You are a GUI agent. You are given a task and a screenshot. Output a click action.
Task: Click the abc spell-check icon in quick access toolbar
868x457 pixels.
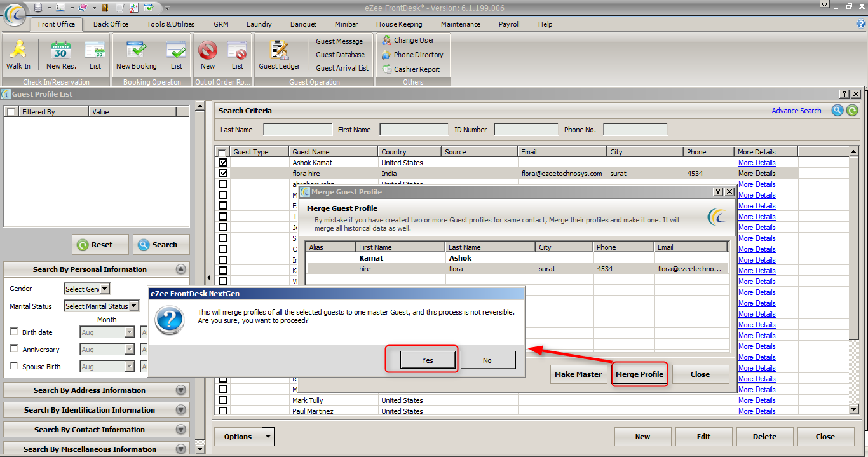[133, 7]
